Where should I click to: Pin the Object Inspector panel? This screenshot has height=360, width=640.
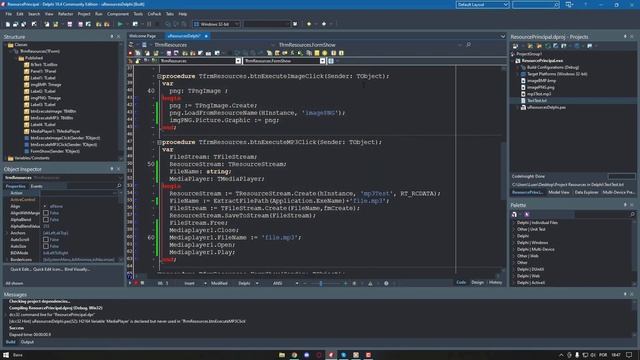[x=111, y=169]
